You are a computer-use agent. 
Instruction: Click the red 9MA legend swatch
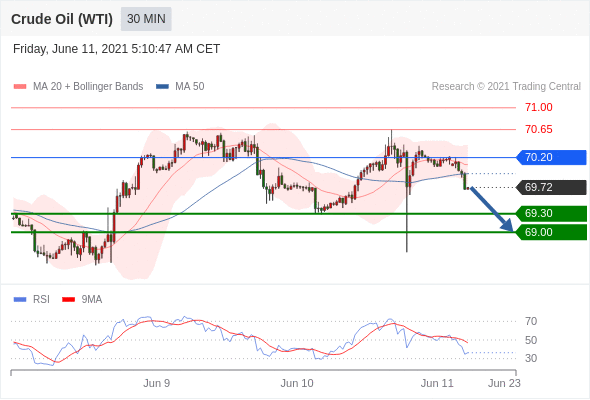68,300
